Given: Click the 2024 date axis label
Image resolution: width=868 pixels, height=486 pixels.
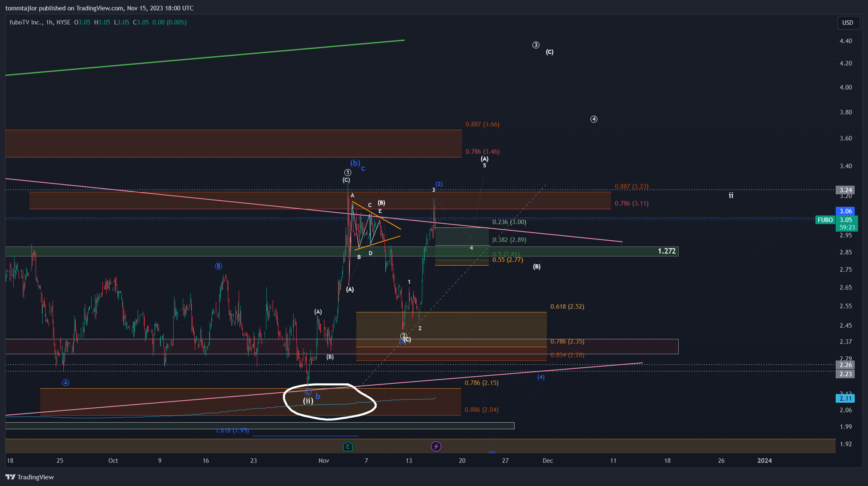Looking at the screenshot, I should pyautogui.click(x=764, y=461).
